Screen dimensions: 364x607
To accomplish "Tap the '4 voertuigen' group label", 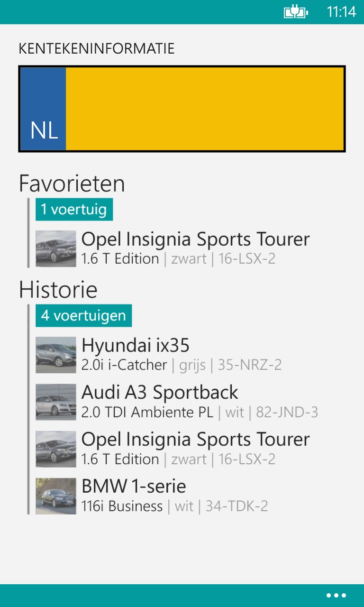I will coord(83,315).
